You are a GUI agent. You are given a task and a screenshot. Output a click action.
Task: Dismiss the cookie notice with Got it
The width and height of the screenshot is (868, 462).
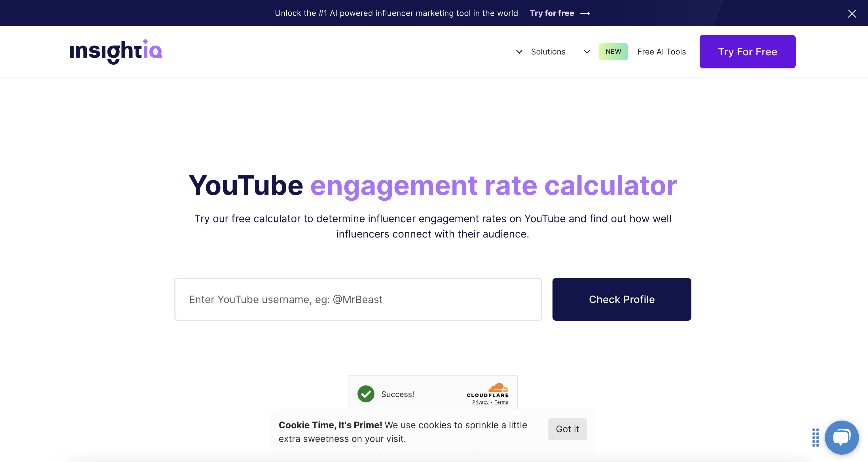(x=567, y=429)
